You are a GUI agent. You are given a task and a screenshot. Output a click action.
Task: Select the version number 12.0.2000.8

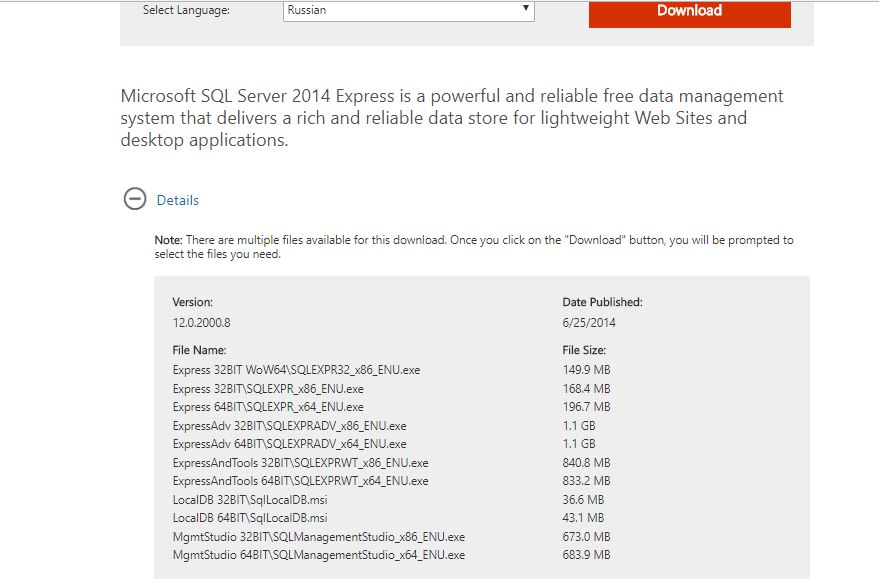pyautogui.click(x=201, y=323)
